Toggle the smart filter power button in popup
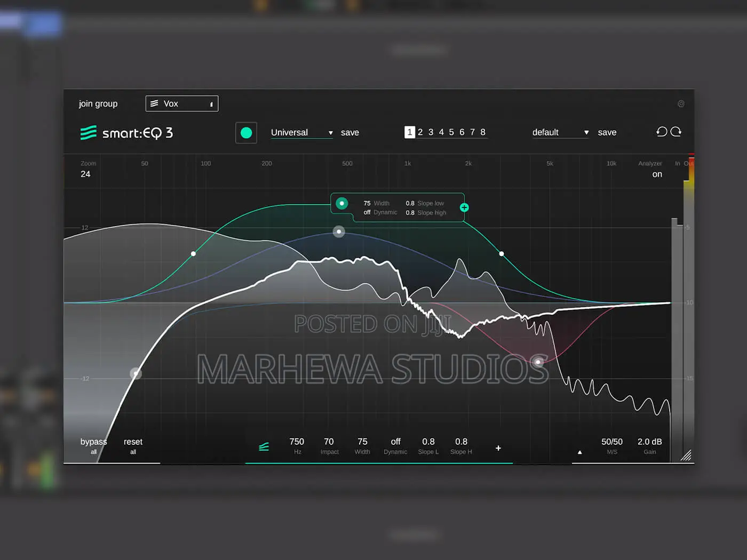The width and height of the screenshot is (747, 560). tap(342, 203)
